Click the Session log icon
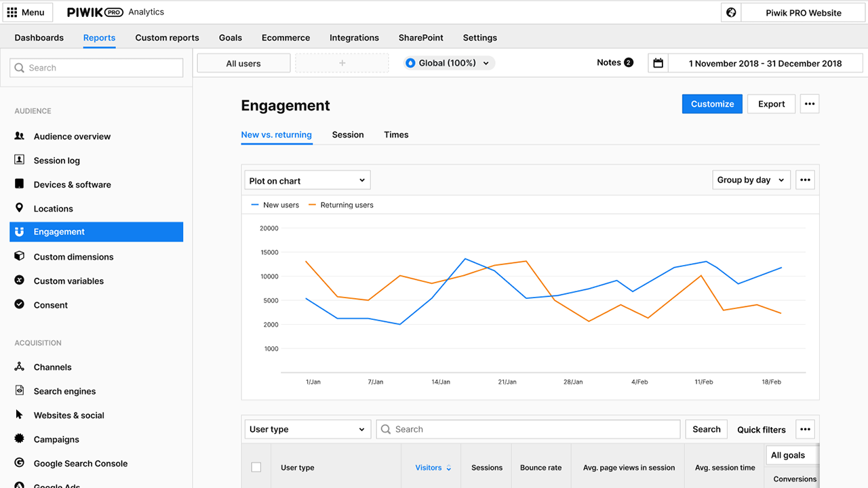Image resolution: width=868 pixels, height=488 pixels. pos(20,160)
